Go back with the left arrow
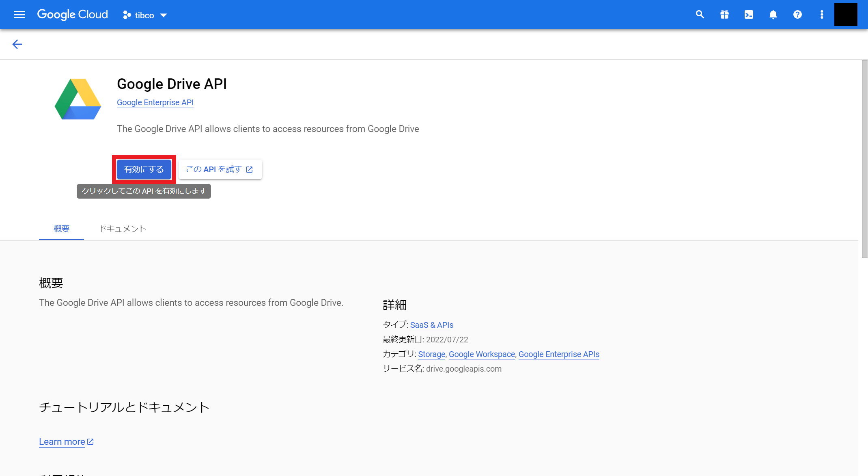Viewport: 868px width, 476px height. [17, 44]
